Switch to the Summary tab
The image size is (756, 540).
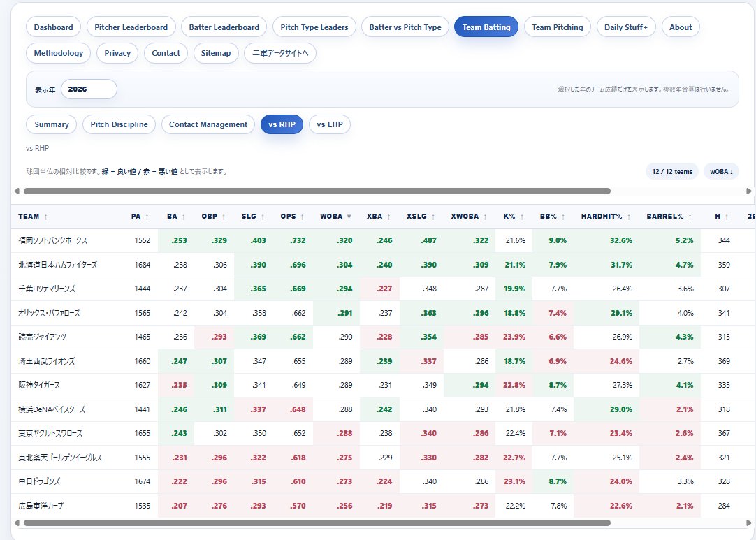[52, 124]
